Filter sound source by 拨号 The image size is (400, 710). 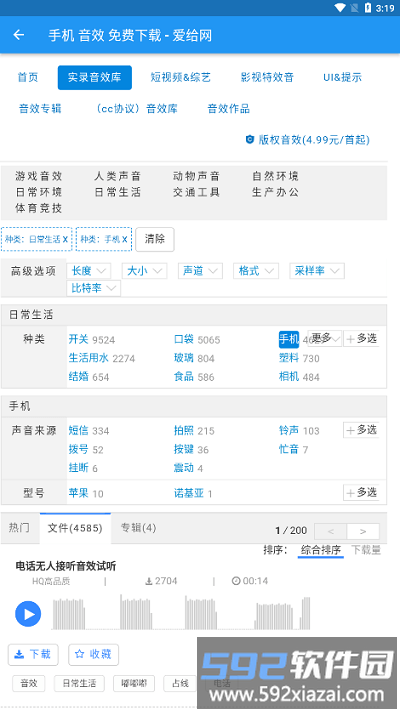[78, 449]
